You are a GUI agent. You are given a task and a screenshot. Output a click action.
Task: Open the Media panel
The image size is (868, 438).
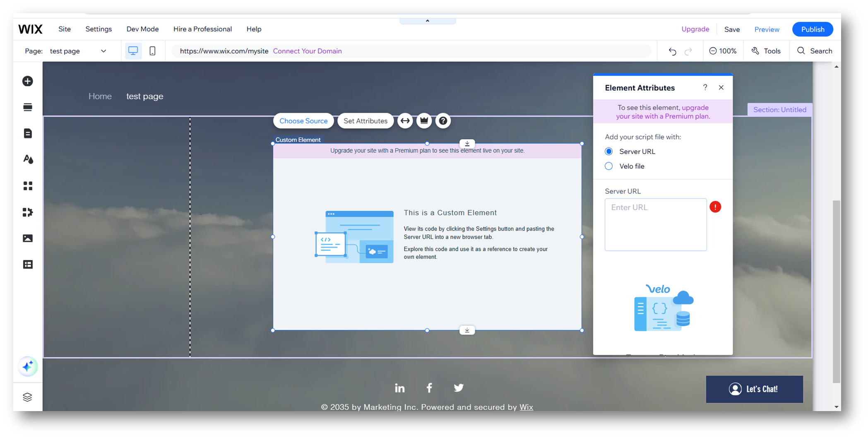coord(27,238)
